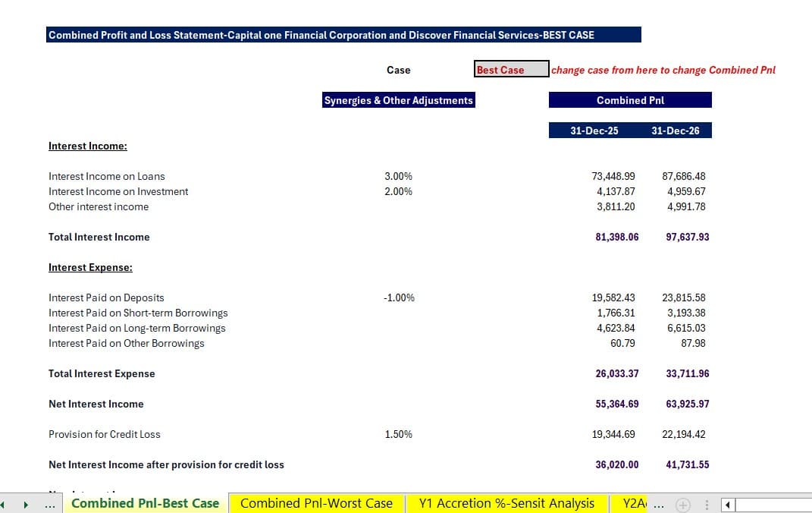Select the 31-Dec-25 column header
Viewport: 812px width, 513px height.
click(594, 131)
